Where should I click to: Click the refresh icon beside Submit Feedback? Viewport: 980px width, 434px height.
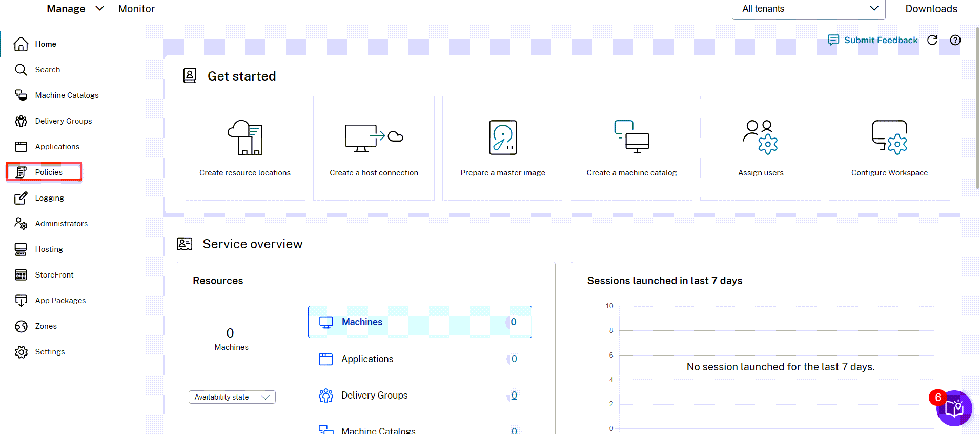[932, 40]
